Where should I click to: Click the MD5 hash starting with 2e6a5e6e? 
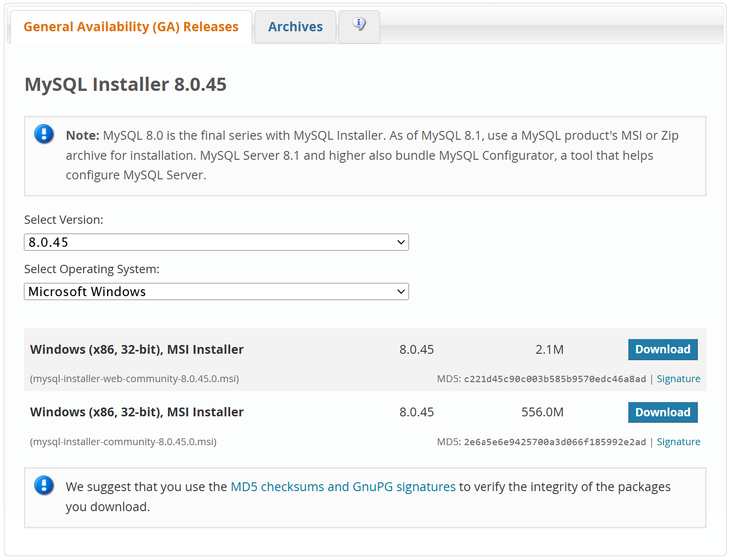click(555, 442)
